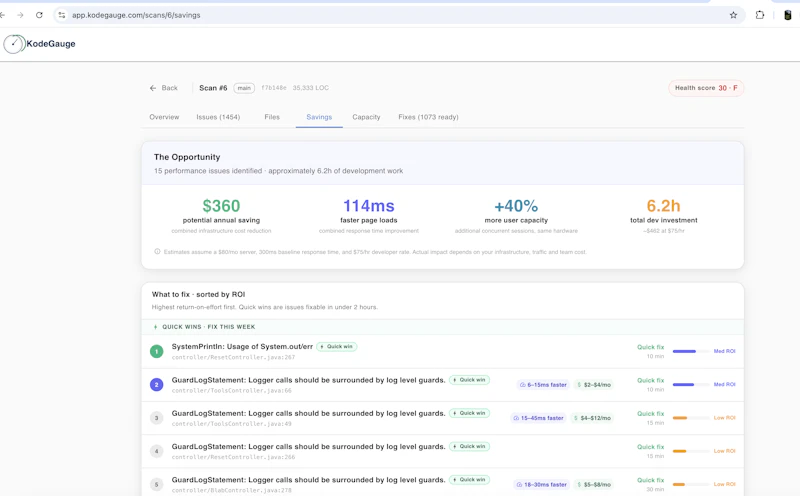Click the purple number 2 rank badge

point(157,385)
